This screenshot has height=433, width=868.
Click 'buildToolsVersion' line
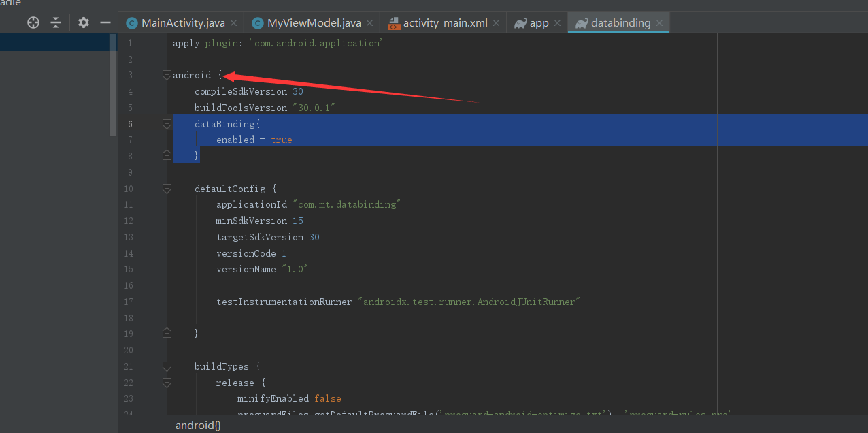tap(265, 108)
